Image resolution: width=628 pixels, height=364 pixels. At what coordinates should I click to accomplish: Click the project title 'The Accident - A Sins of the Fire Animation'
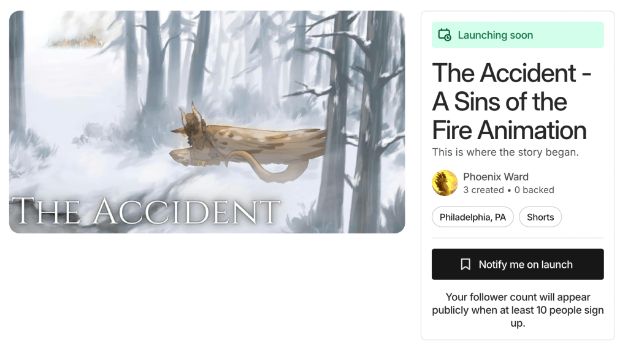[511, 102]
